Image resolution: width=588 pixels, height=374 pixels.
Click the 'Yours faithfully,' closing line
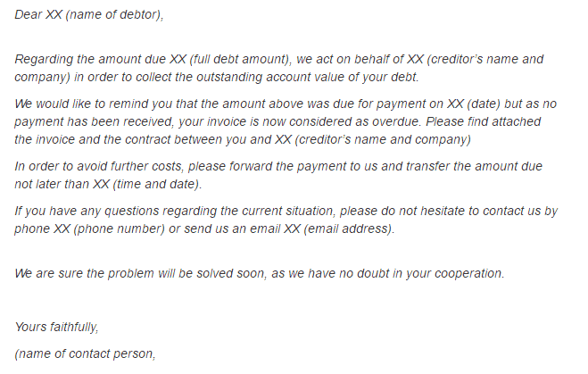[56, 327]
